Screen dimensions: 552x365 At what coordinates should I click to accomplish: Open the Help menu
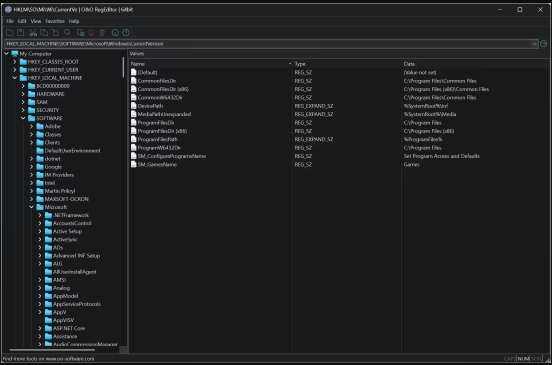74,21
